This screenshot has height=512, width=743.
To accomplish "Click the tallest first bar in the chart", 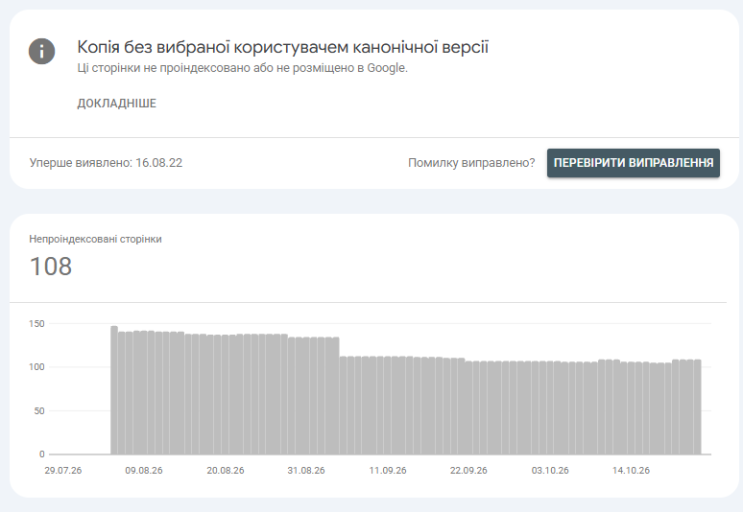I will (x=114, y=390).
